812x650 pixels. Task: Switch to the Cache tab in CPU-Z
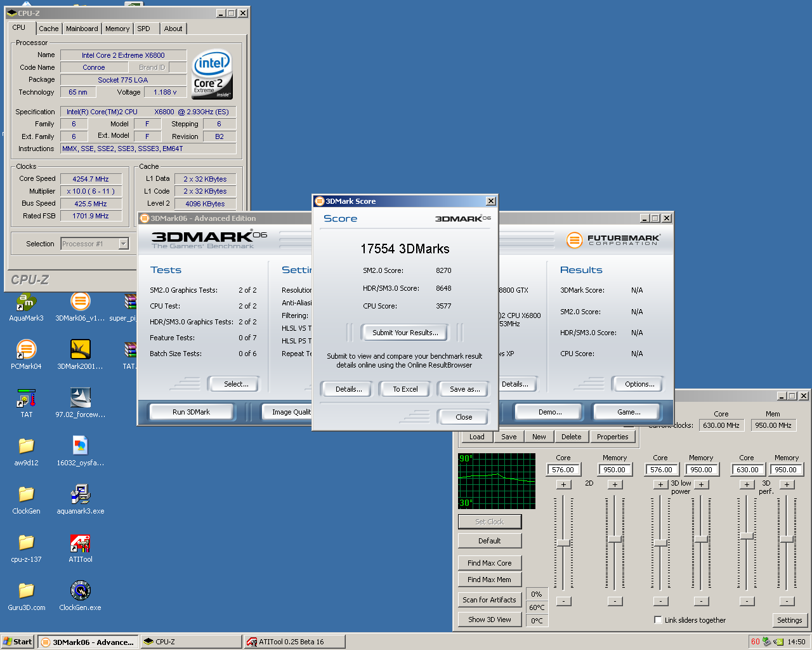48,29
